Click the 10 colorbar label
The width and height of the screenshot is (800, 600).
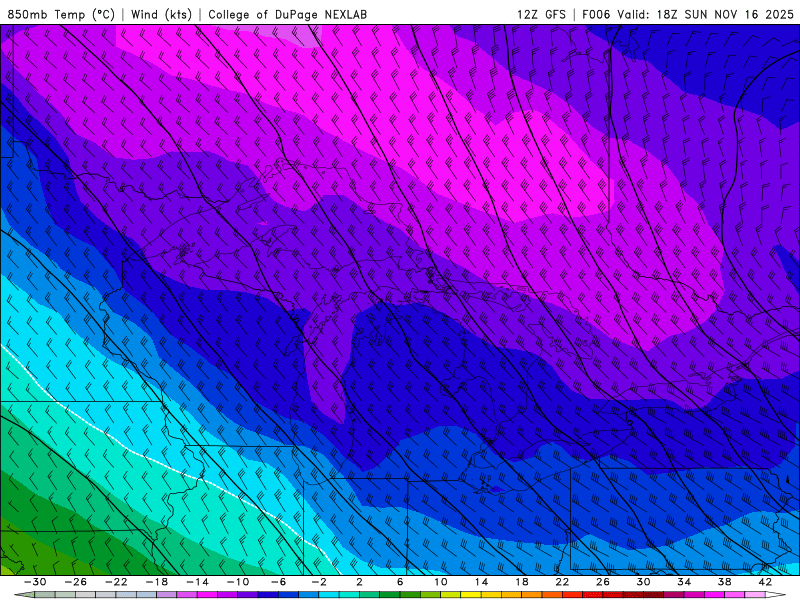[x=441, y=582]
